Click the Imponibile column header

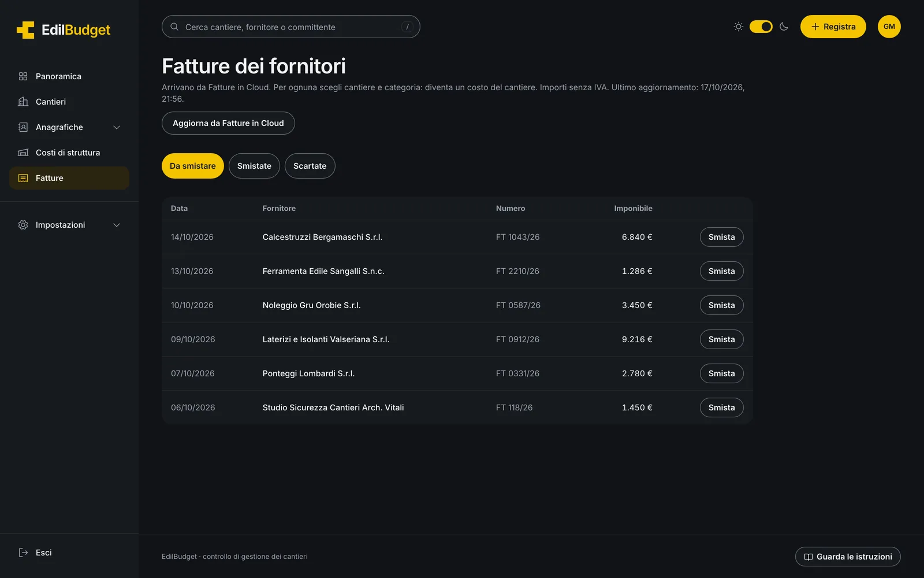pos(634,208)
